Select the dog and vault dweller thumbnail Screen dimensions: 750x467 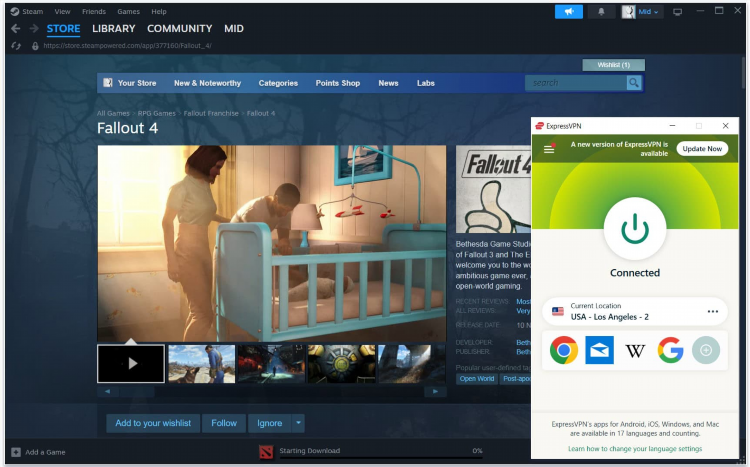(x=201, y=364)
